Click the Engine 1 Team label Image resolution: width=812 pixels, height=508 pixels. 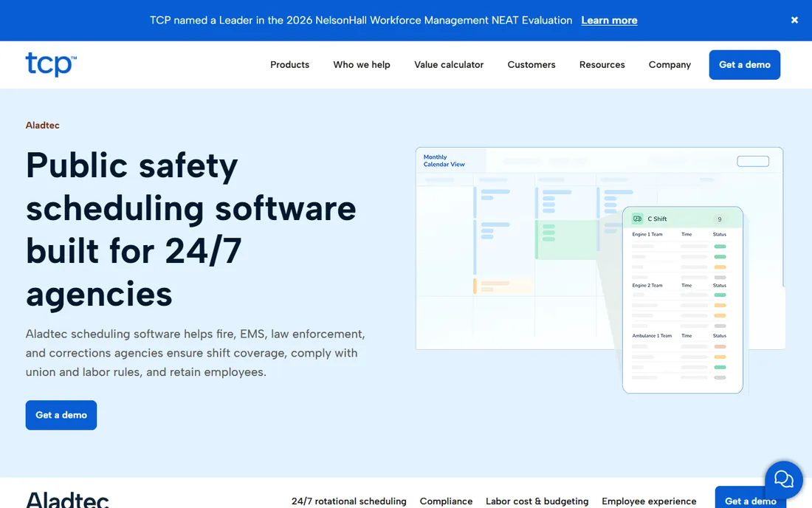point(647,234)
